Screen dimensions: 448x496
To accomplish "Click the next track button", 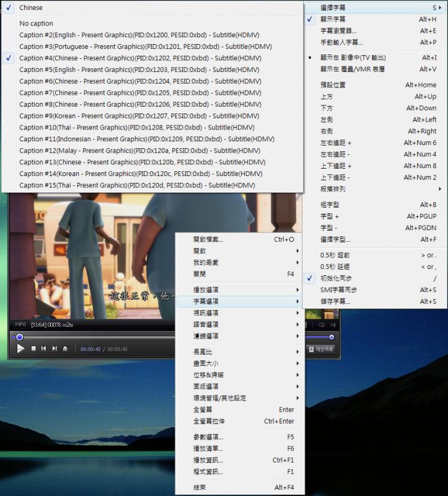I will (55, 348).
